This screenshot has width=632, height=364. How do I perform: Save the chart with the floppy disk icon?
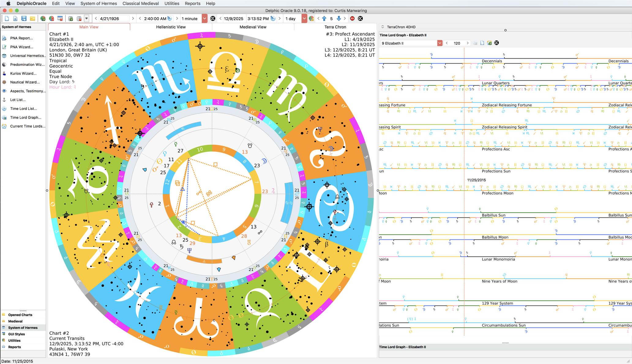[x=24, y=19]
